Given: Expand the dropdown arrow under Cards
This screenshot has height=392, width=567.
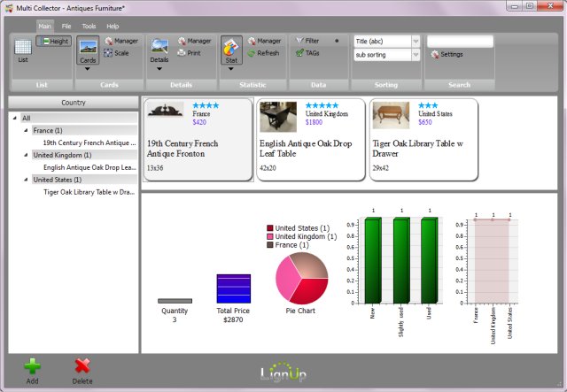Looking at the screenshot, I should tap(87, 69).
